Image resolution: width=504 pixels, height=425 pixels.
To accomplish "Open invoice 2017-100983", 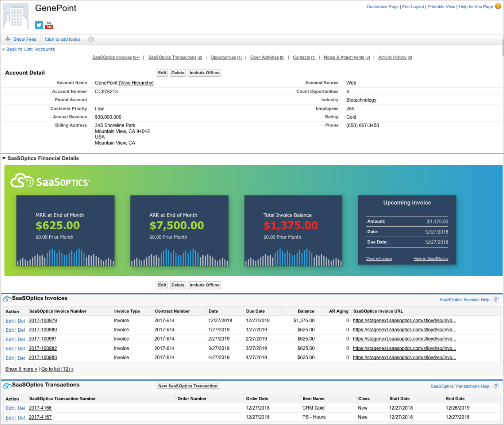I will point(43,358).
